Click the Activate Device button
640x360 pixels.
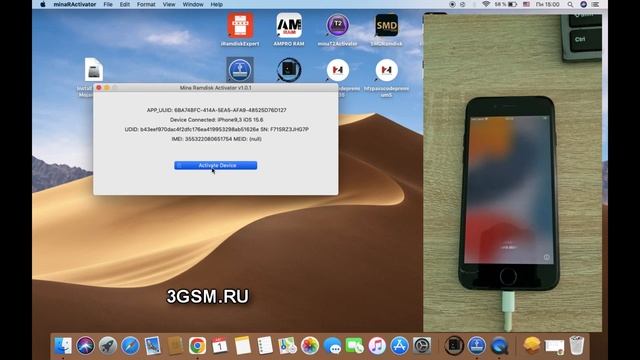(x=216, y=165)
